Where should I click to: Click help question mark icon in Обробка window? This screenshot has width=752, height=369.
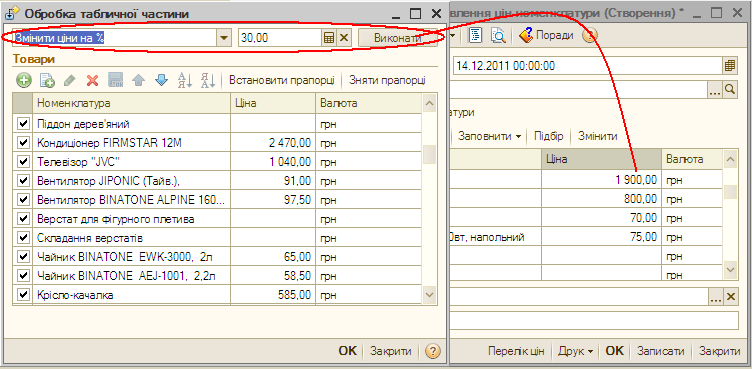click(x=432, y=351)
